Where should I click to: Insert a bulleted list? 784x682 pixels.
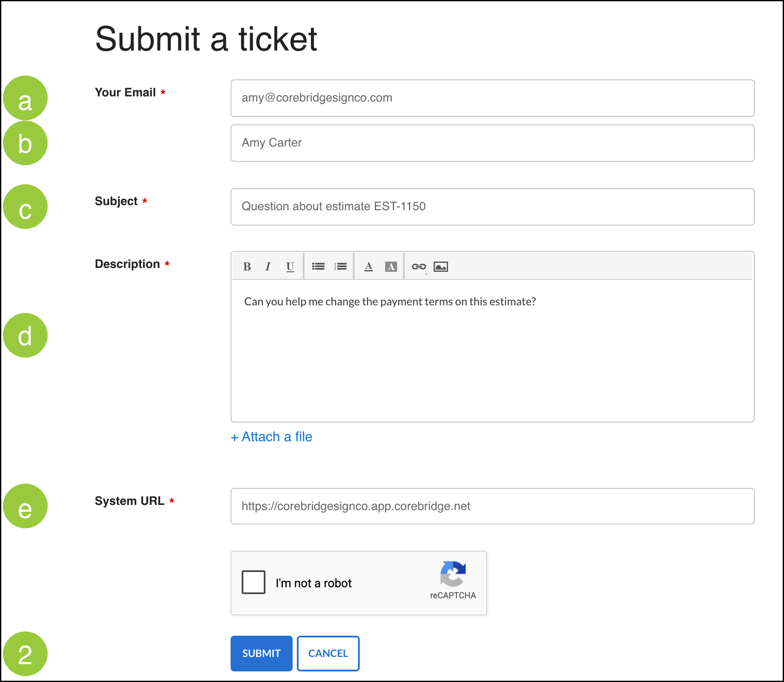pyautogui.click(x=318, y=267)
